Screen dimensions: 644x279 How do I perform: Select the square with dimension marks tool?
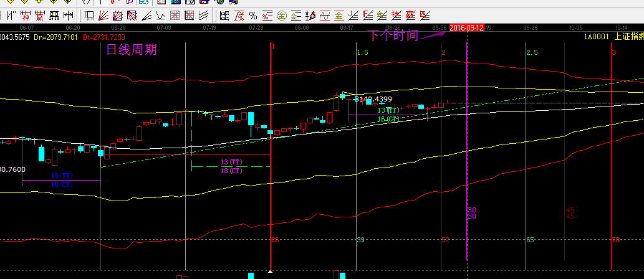pyautogui.click(x=89, y=16)
